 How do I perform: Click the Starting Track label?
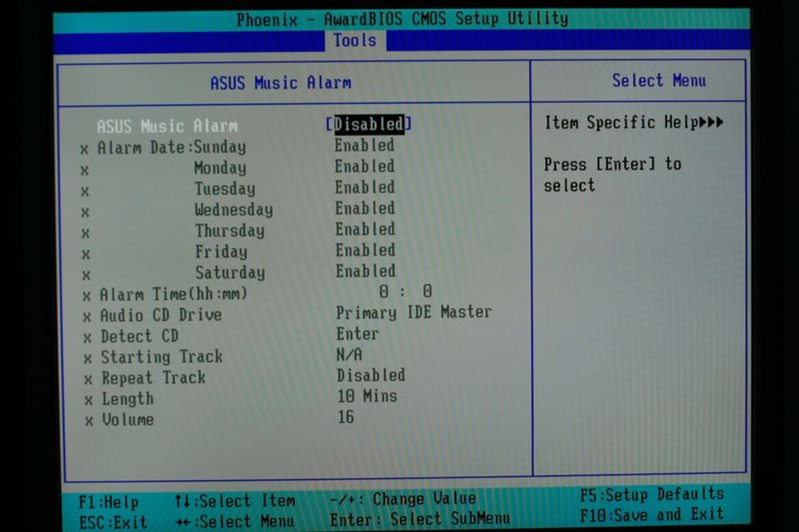[x=161, y=357]
